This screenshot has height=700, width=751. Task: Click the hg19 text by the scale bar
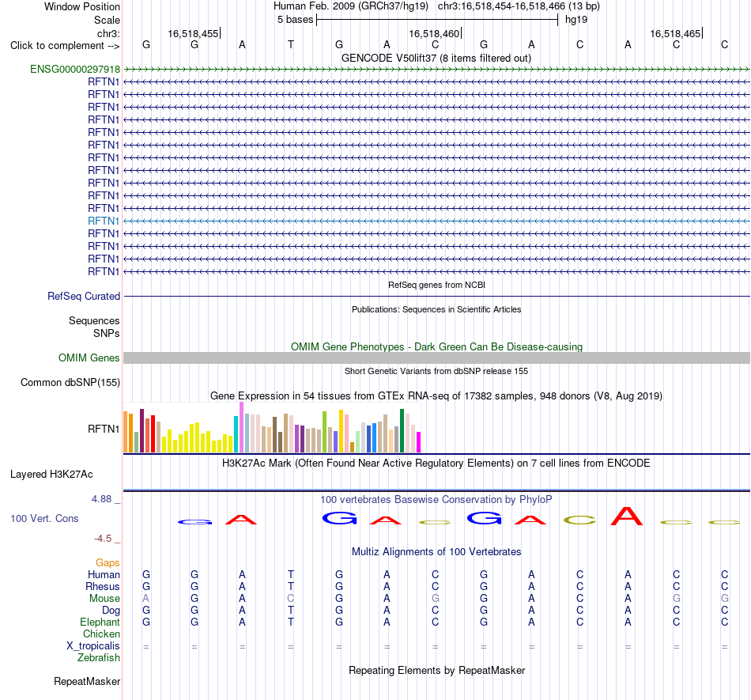pyautogui.click(x=576, y=20)
